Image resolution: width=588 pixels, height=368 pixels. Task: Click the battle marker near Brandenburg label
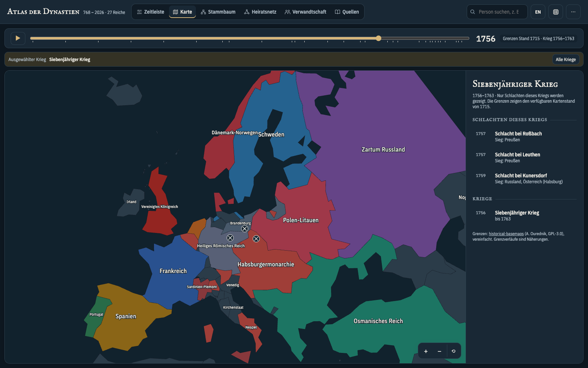tap(244, 229)
